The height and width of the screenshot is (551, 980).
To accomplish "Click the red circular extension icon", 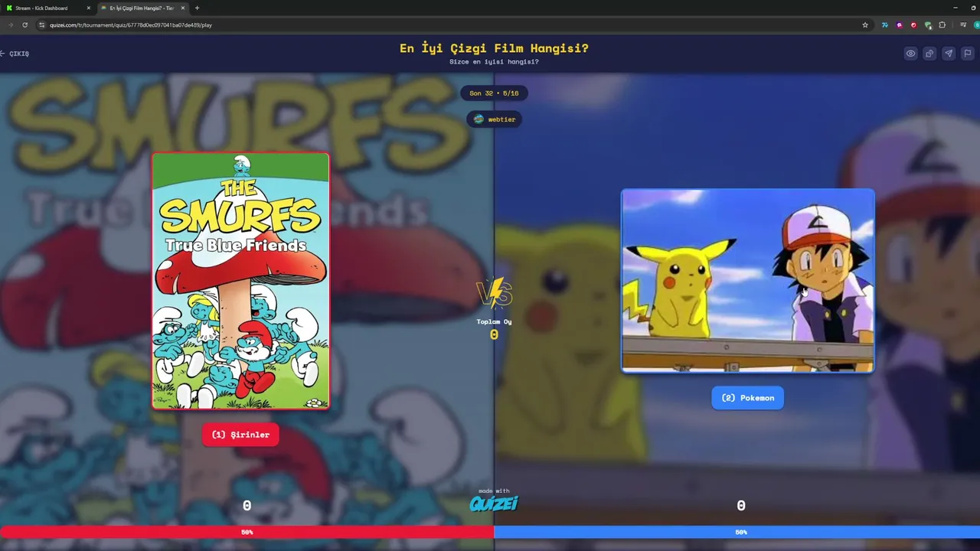I will [x=913, y=24].
